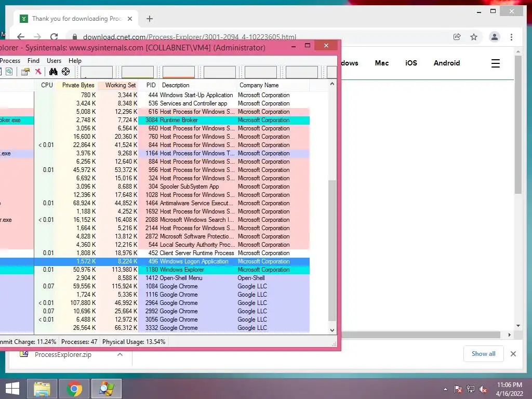Open the Process menu in Process Explorer
The width and height of the screenshot is (532, 399).
(x=10, y=61)
